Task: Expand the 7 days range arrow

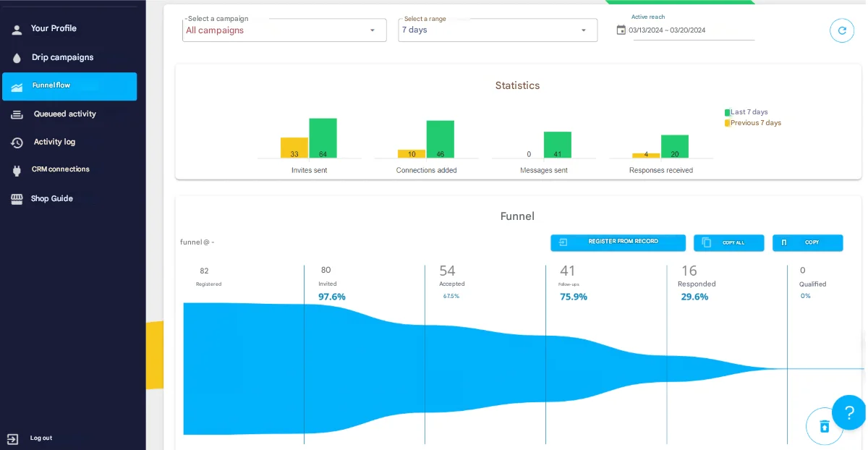Action: point(584,30)
